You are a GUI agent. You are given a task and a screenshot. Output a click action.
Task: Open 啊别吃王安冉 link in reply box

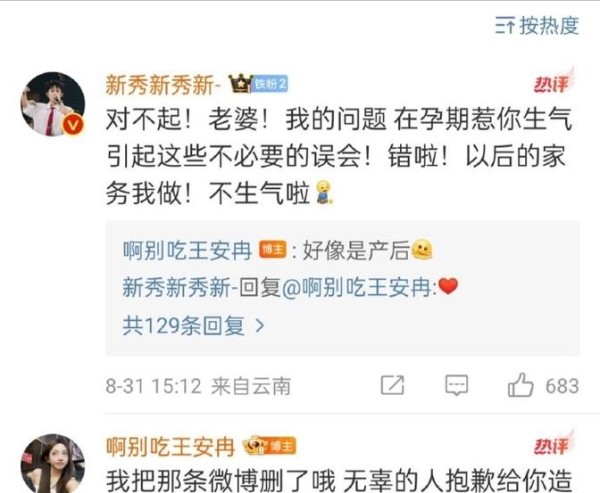pyautogui.click(x=187, y=250)
